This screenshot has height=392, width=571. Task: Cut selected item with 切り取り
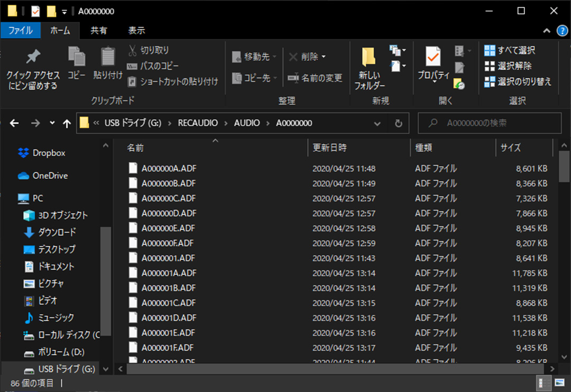tap(149, 50)
